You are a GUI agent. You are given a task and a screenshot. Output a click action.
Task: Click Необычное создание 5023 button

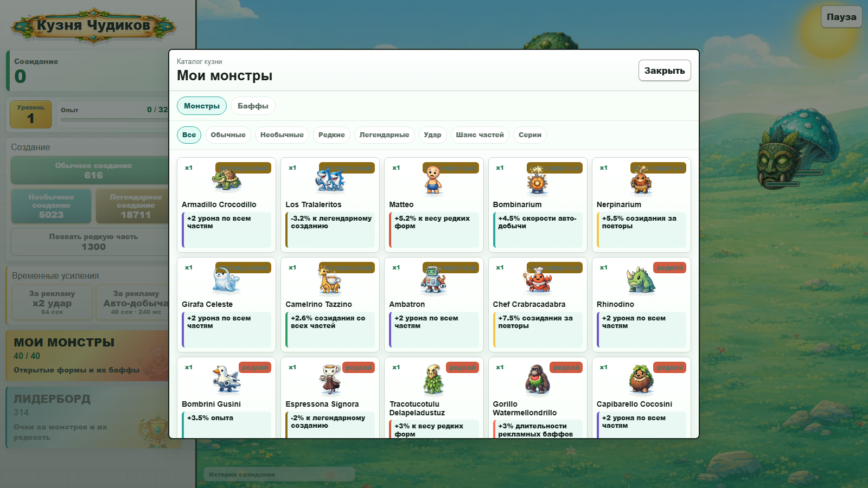(x=51, y=206)
